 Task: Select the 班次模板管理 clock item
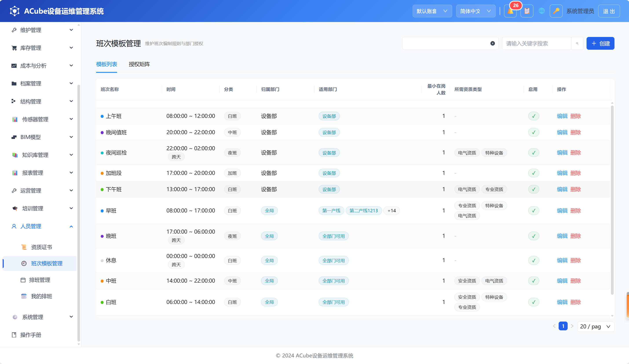pyautogui.click(x=40, y=263)
